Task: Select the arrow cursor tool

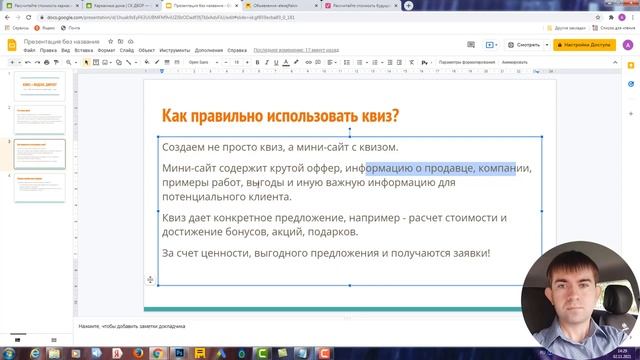Action: 86,62
